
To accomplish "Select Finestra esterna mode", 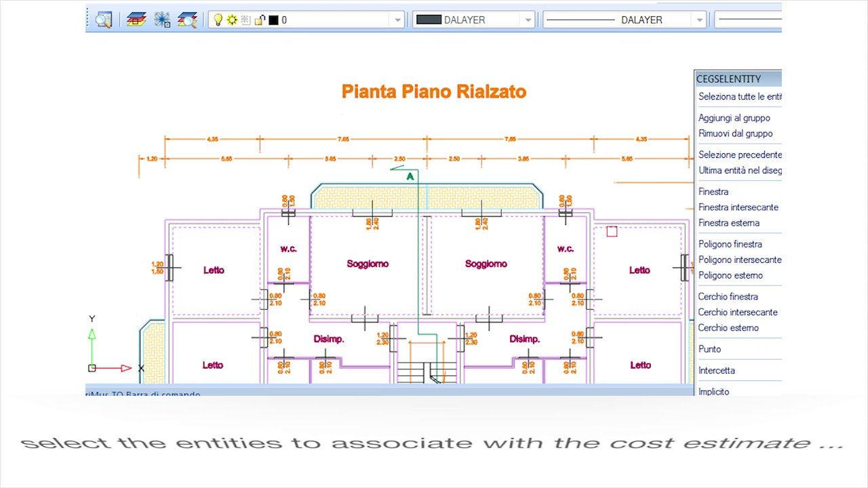I will (x=729, y=223).
